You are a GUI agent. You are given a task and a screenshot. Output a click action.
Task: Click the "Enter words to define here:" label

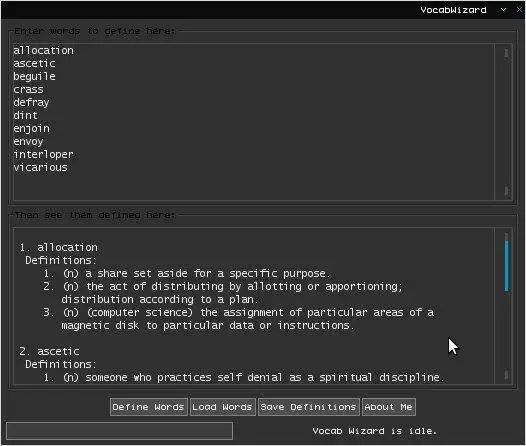click(95, 31)
